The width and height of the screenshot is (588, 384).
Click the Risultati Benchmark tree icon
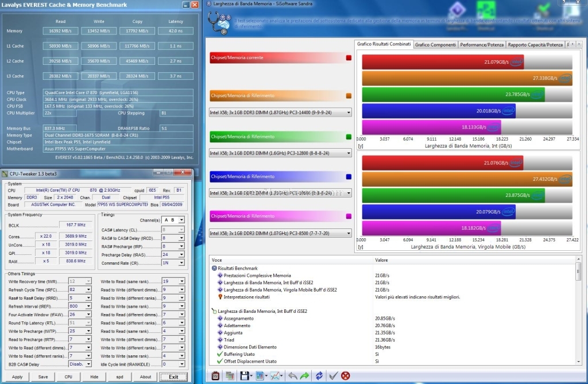[215, 268]
